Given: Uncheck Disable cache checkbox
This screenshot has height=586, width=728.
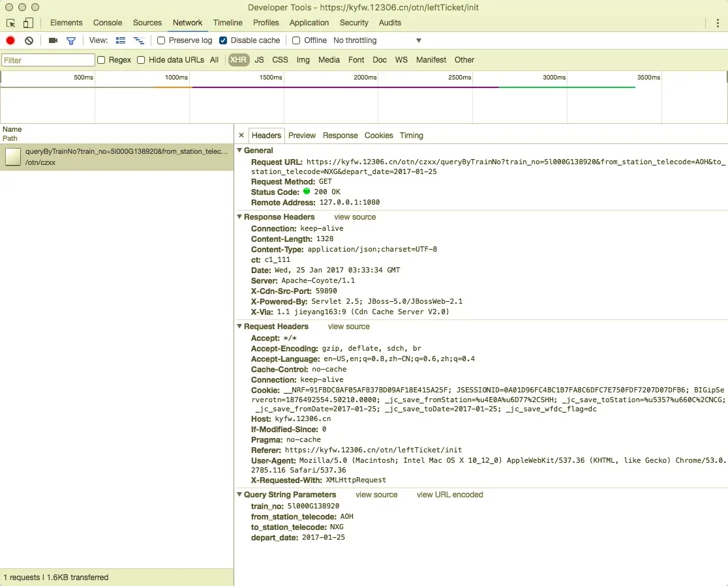Looking at the screenshot, I should click(223, 40).
